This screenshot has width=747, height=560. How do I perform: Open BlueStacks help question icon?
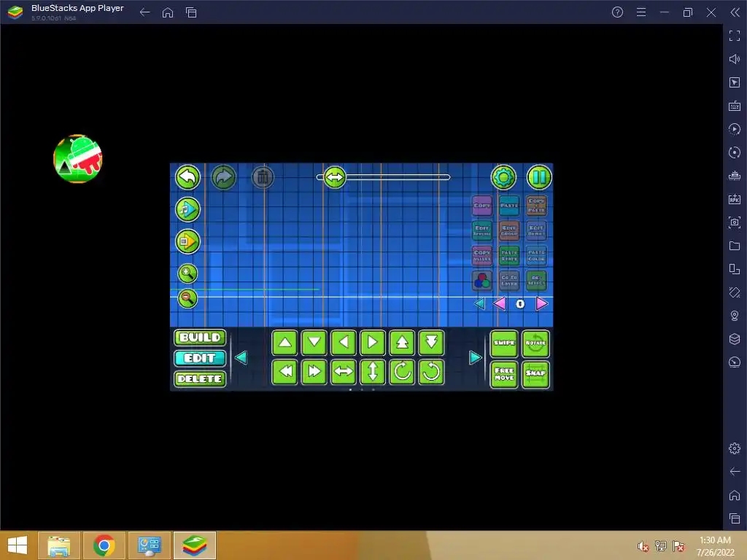[x=617, y=12]
